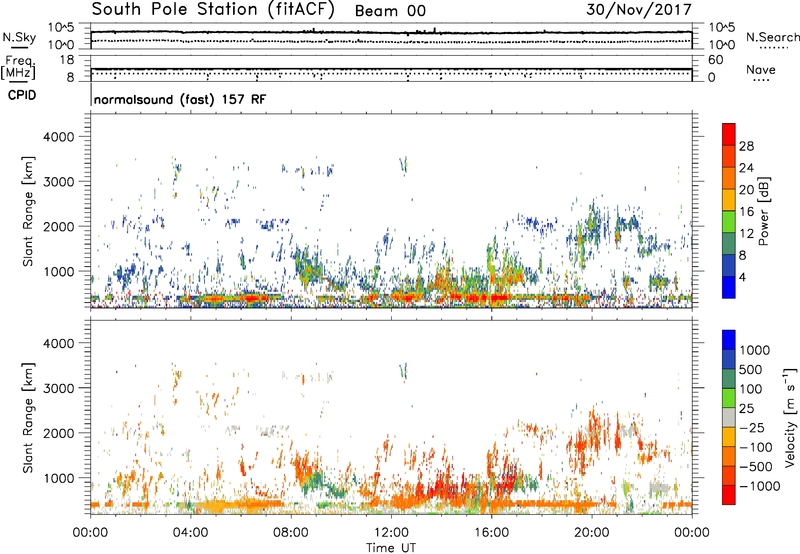Click the '-25' tick on velocity colorbar

coord(753,427)
